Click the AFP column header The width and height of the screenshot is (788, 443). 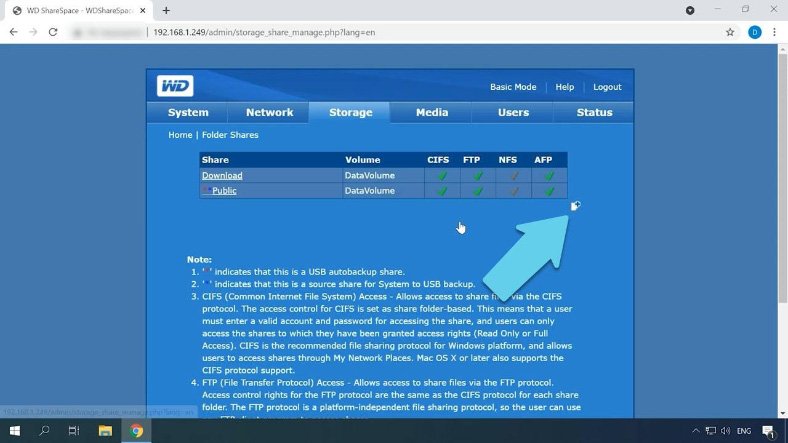coord(543,160)
